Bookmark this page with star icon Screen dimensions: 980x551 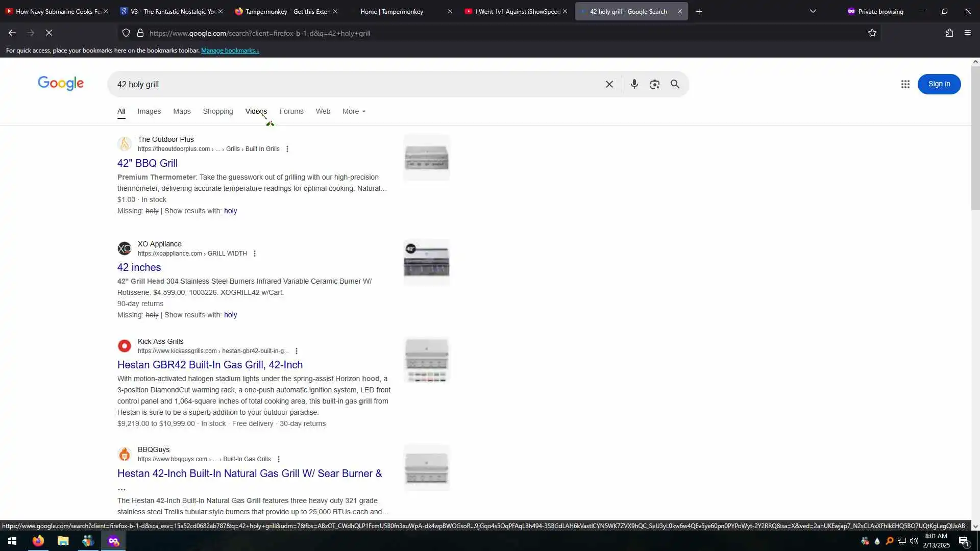click(872, 33)
